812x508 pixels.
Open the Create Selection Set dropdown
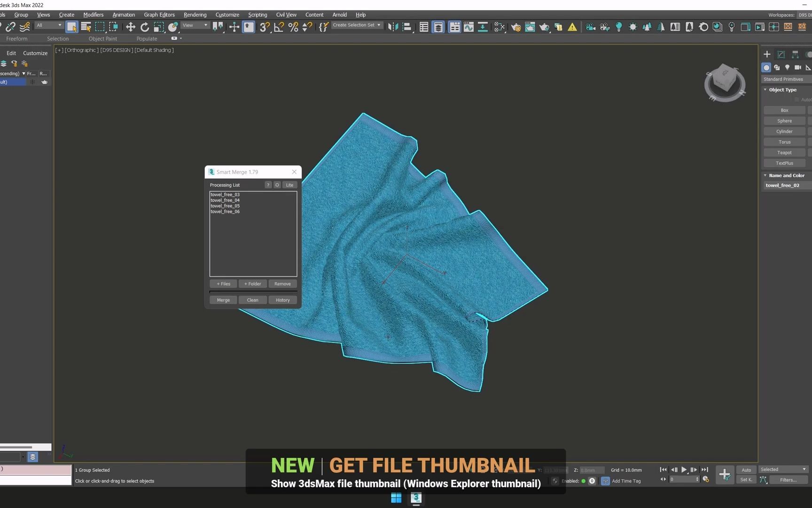pos(357,25)
